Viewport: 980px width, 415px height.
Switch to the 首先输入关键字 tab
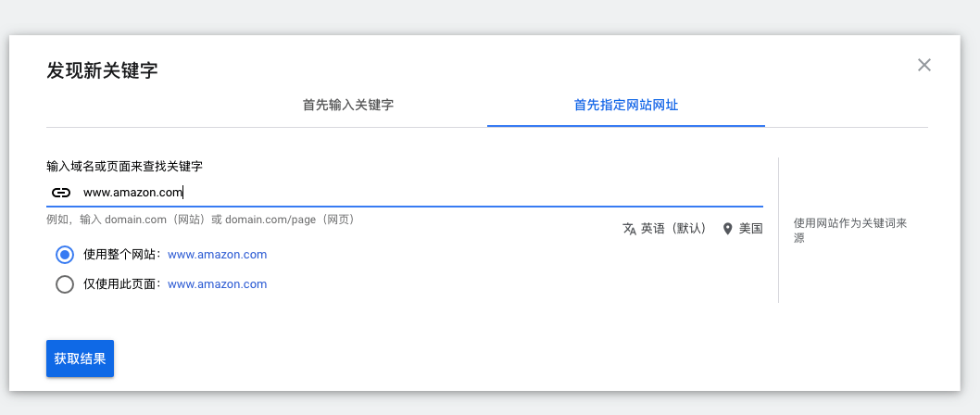[348, 105]
